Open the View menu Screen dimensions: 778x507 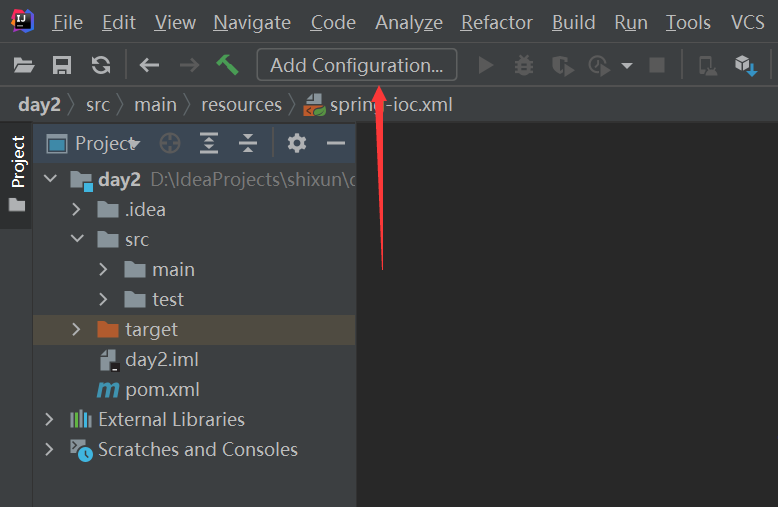pos(175,22)
